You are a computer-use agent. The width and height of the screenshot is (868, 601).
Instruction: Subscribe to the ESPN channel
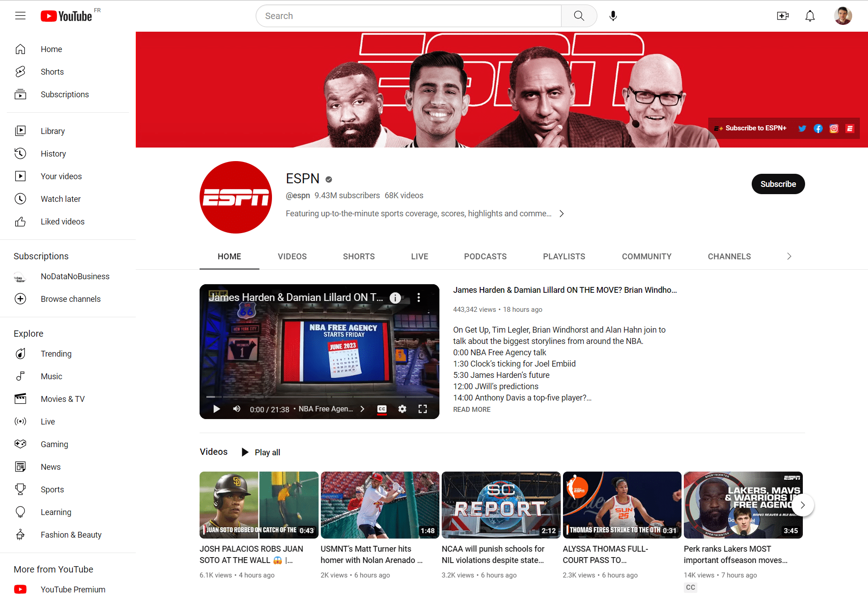tap(778, 184)
